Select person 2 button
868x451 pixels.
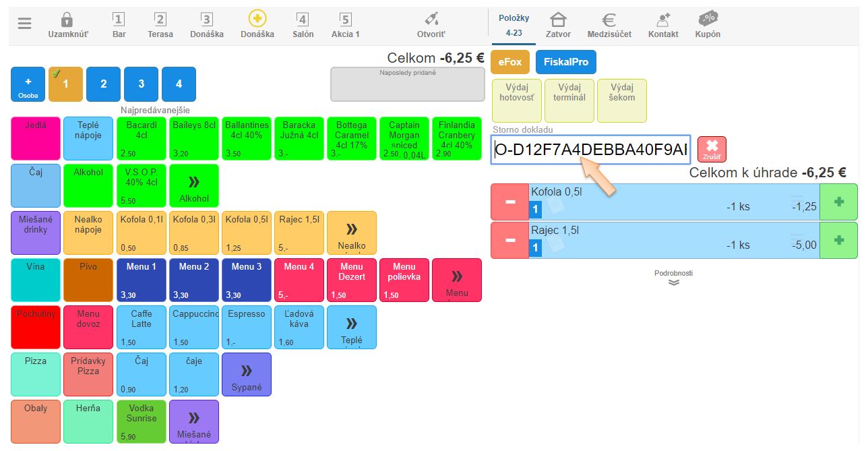pos(103,84)
